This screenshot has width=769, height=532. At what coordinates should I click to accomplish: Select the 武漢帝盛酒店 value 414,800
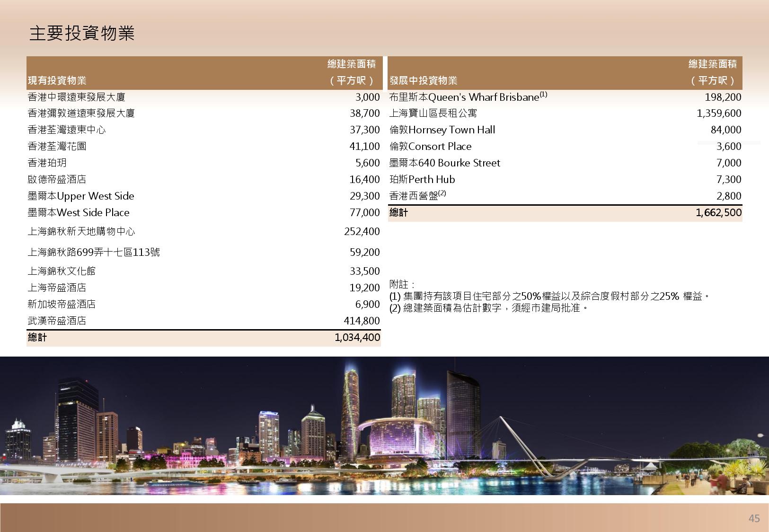click(362, 321)
